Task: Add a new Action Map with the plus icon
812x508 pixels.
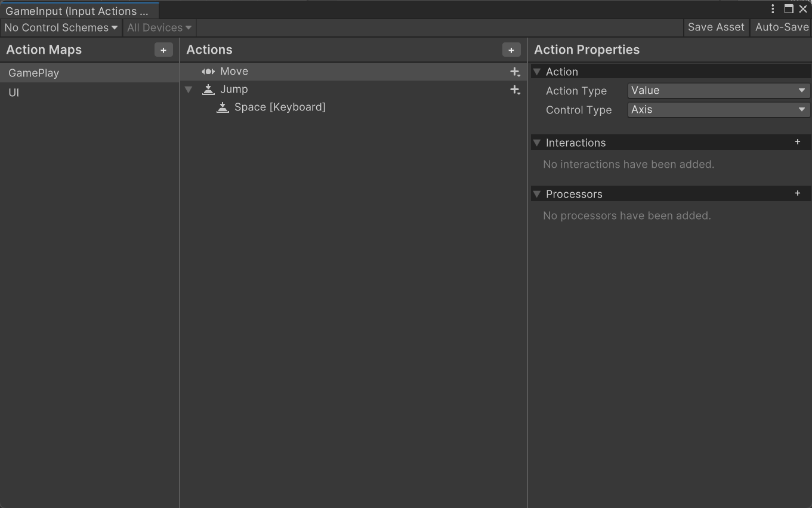Action: pyautogui.click(x=163, y=50)
